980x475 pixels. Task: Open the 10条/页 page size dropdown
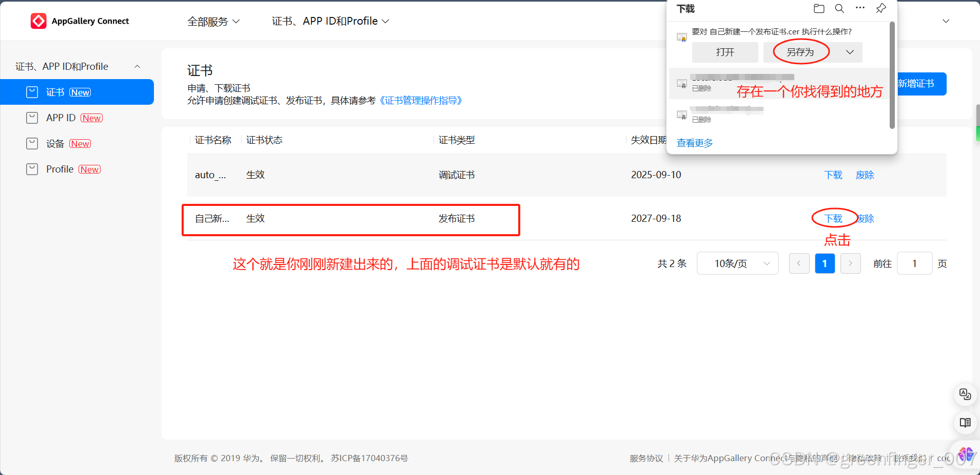point(737,263)
